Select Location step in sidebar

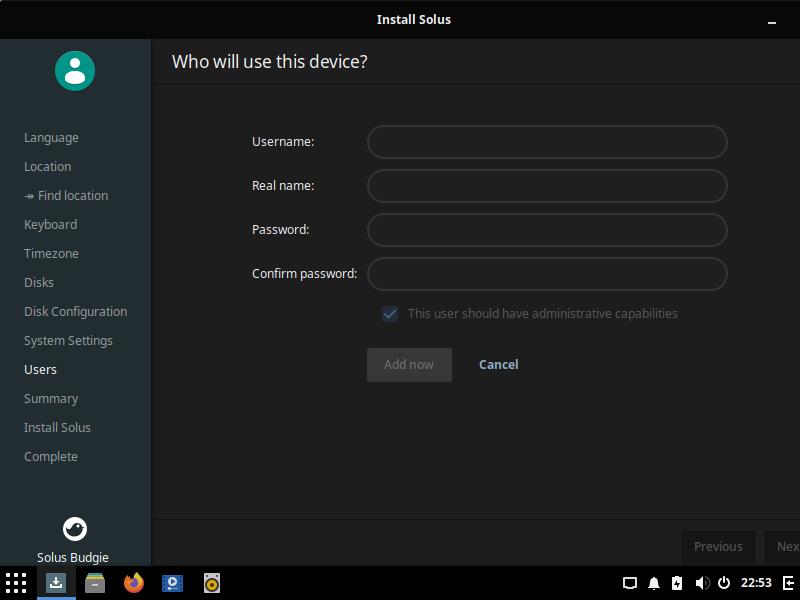pyautogui.click(x=47, y=167)
